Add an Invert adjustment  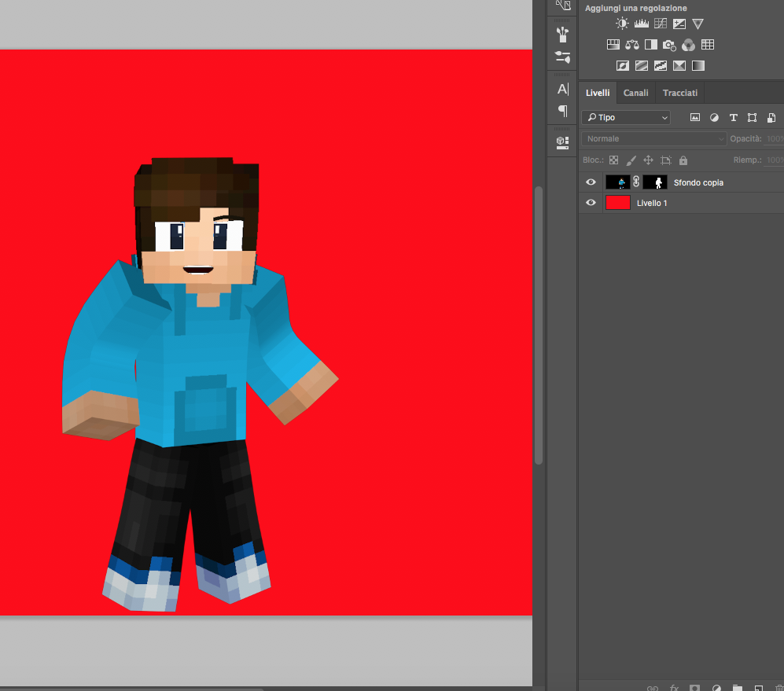[623, 65]
